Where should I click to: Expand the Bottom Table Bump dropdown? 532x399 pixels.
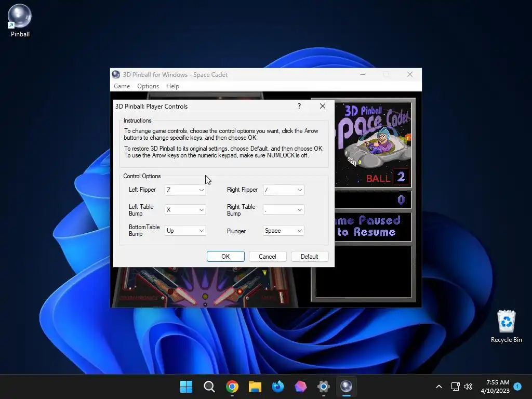click(x=201, y=231)
